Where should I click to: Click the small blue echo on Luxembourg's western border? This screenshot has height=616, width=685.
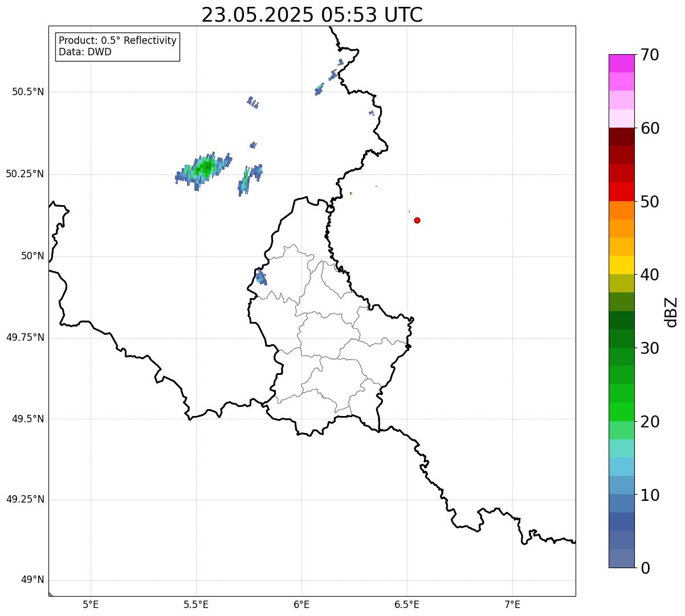pyautogui.click(x=261, y=278)
